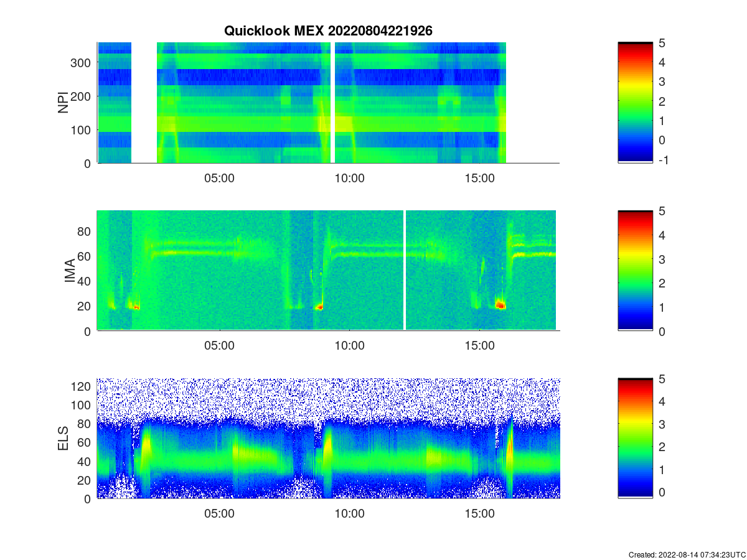Click the "15:00" time tick below the IMA plot
This screenshot has width=747, height=560.
pyautogui.click(x=479, y=346)
